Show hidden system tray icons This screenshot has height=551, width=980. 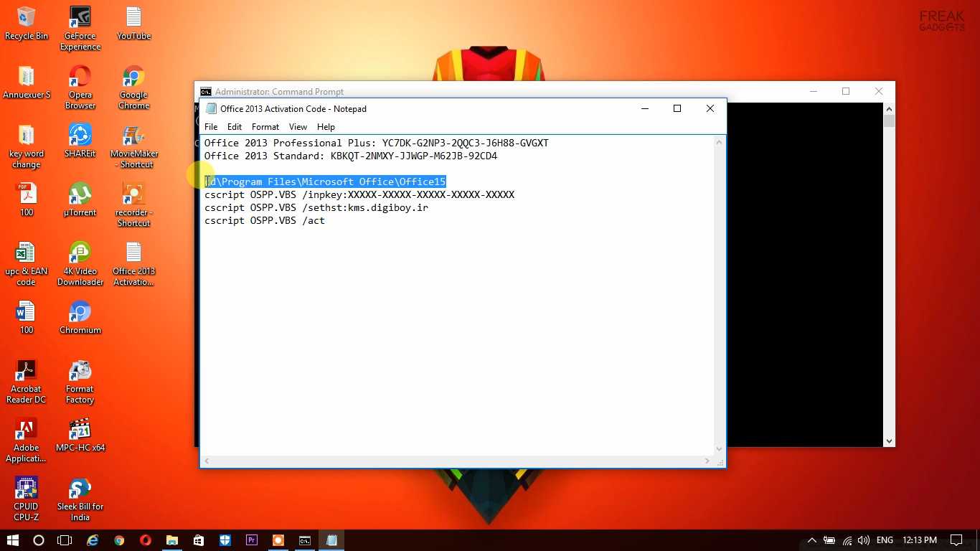812,540
